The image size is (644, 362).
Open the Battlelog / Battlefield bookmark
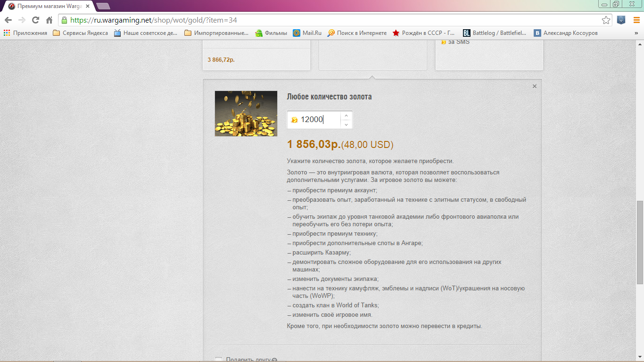click(495, 33)
